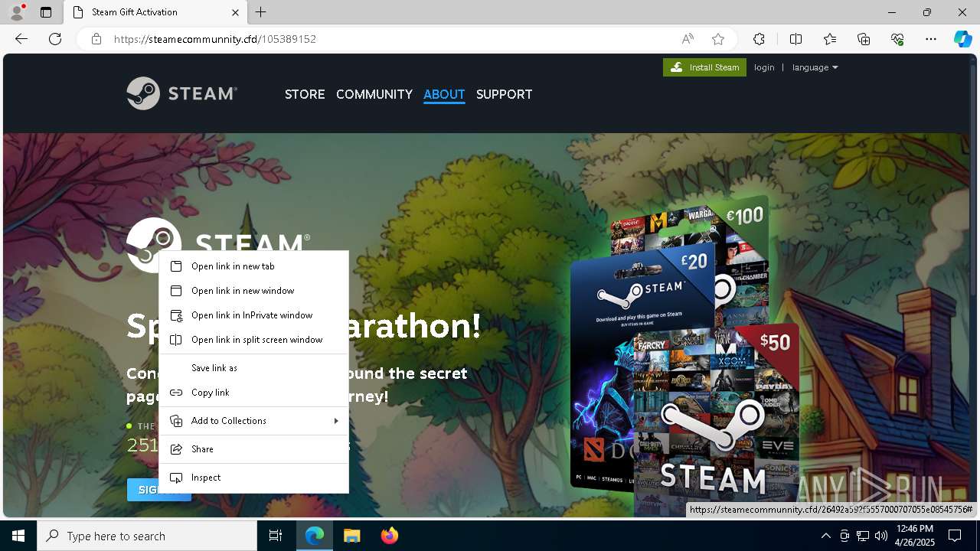The width and height of the screenshot is (980, 551).
Task: Launch Copilot sidebar icon
Action: pyautogui.click(x=962, y=39)
